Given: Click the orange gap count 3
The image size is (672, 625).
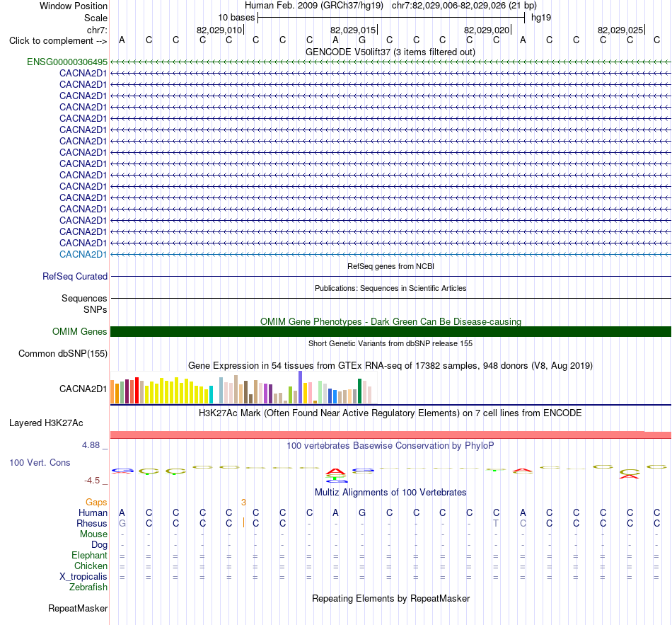Looking at the screenshot, I should pyautogui.click(x=243, y=503).
